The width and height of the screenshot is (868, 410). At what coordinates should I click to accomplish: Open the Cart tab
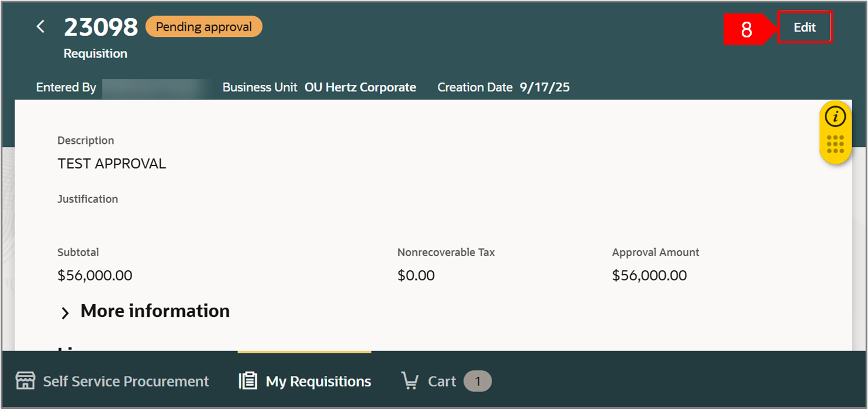tap(442, 381)
